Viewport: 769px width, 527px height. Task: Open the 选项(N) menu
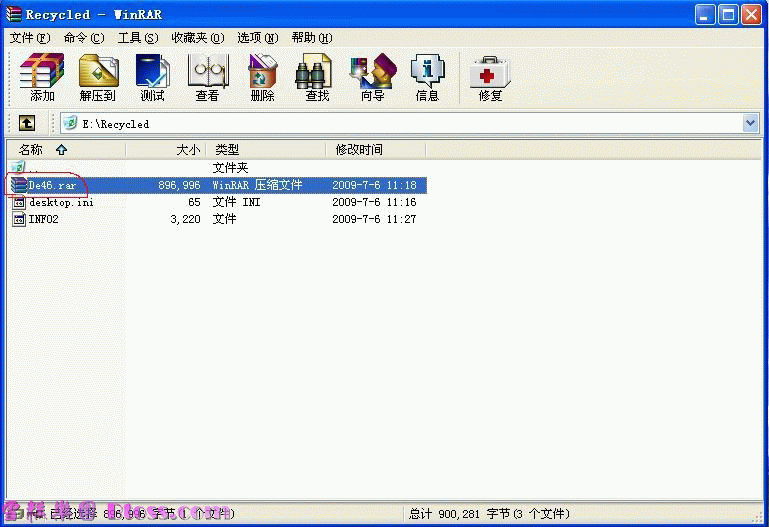tap(257, 38)
